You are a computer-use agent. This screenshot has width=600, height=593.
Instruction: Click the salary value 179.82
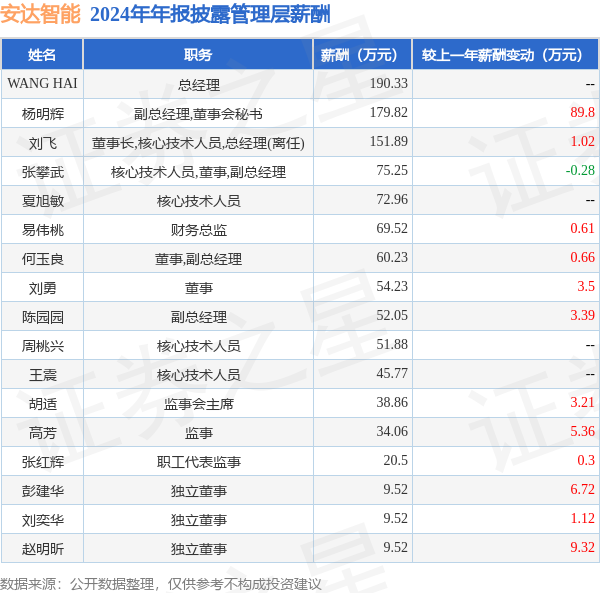389,112
